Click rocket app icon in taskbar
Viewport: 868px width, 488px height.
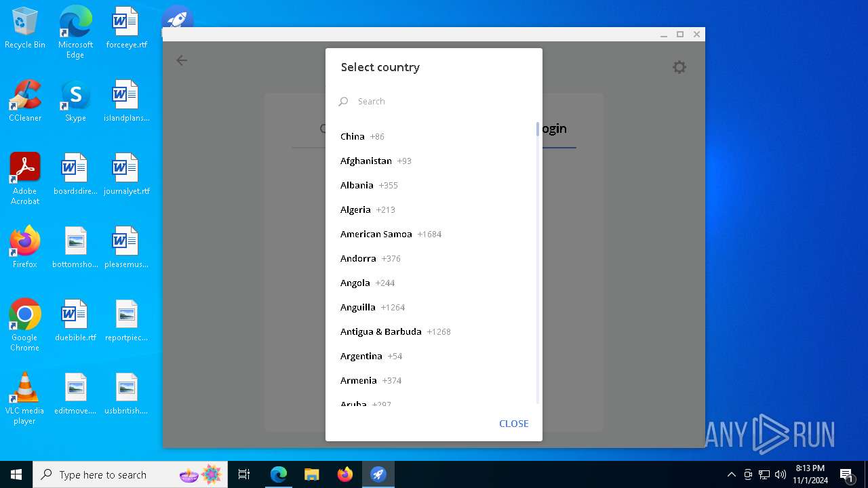tap(378, 474)
